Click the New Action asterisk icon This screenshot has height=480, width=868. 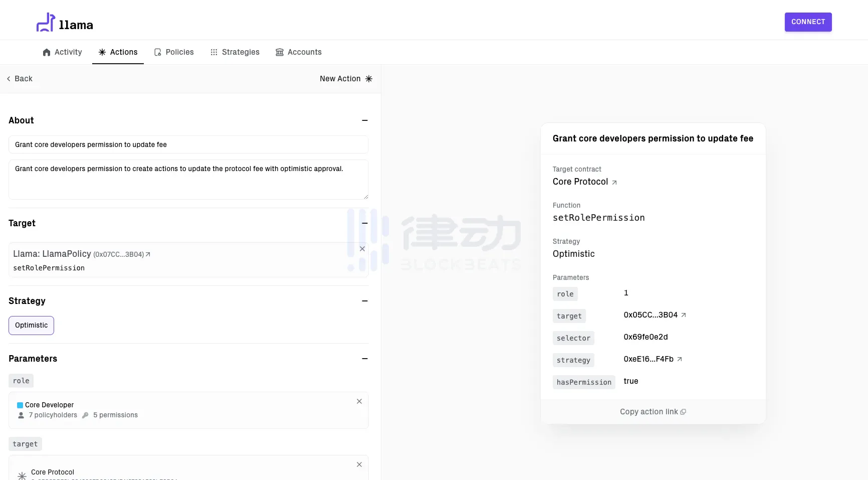click(369, 79)
